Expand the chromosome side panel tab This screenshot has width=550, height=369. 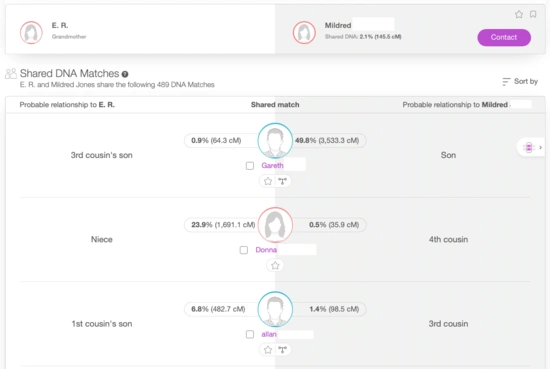coord(532,148)
